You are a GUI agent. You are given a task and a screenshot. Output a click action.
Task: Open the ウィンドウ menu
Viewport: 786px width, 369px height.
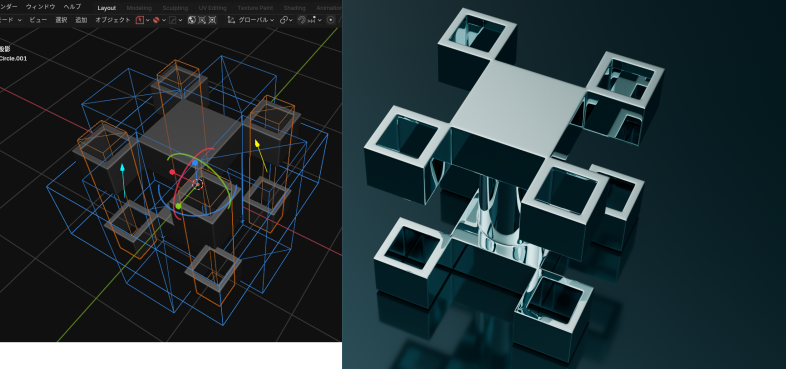41,7
